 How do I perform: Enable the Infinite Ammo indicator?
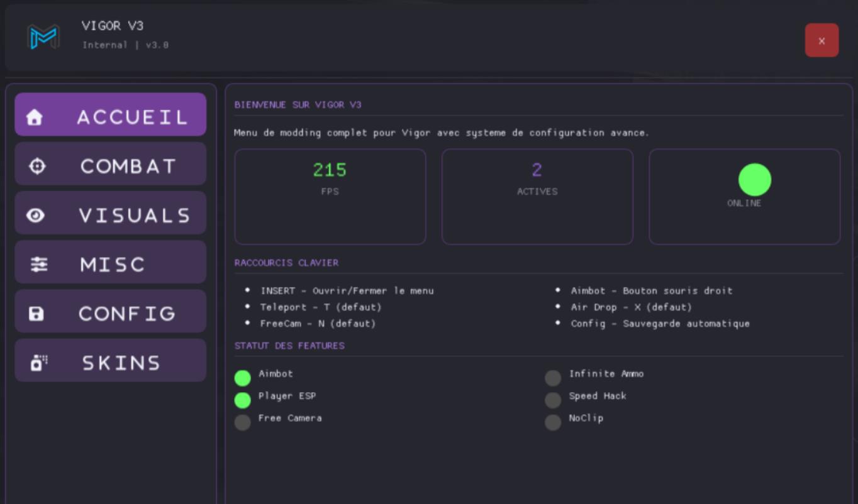coord(553,378)
